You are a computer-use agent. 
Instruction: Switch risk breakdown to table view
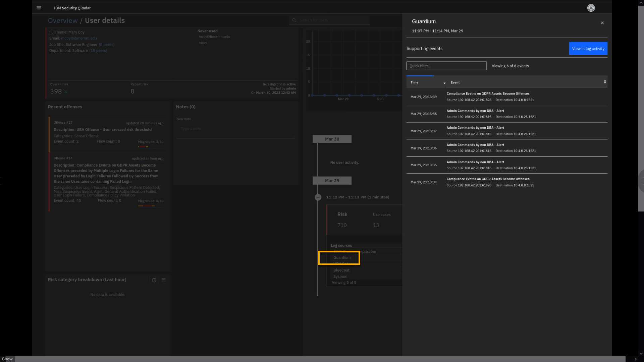(163, 280)
